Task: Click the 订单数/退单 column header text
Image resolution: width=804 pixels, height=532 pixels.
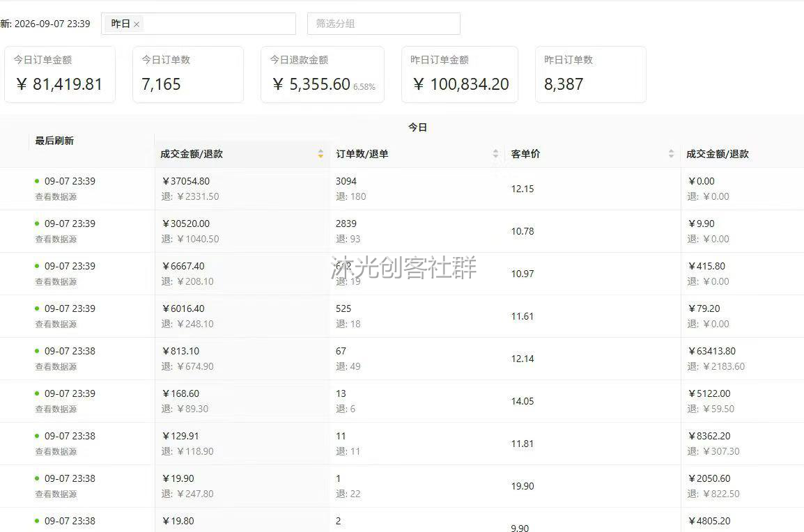Action: [x=362, y=155]
